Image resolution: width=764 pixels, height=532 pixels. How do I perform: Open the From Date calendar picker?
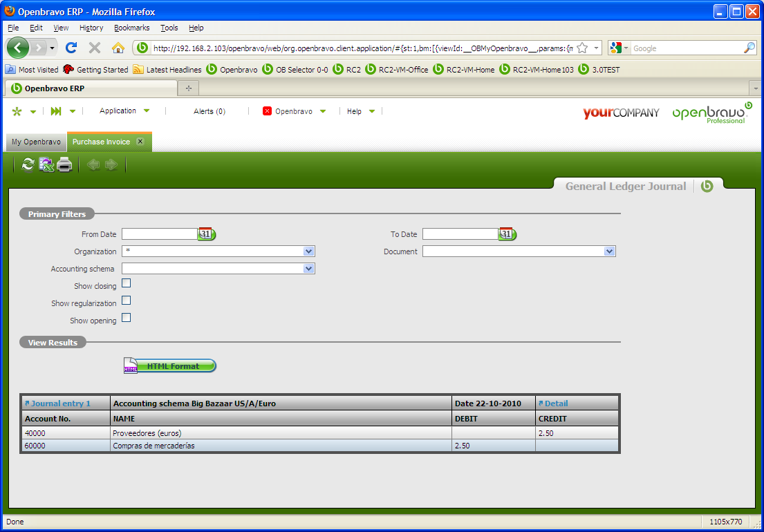(x=207, y=234)
